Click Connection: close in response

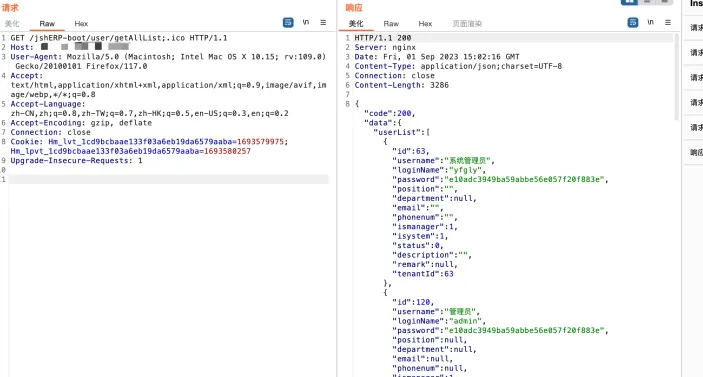point(394,76)
